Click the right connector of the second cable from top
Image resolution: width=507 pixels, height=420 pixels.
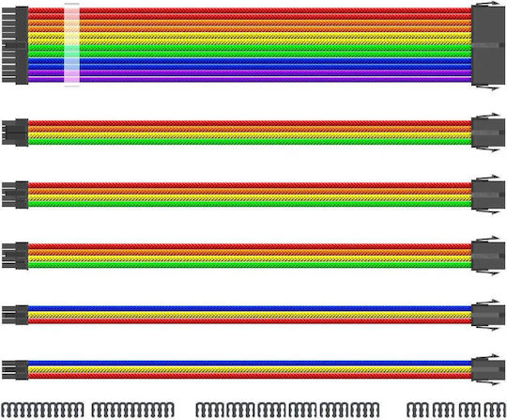[x=488, y=132]
